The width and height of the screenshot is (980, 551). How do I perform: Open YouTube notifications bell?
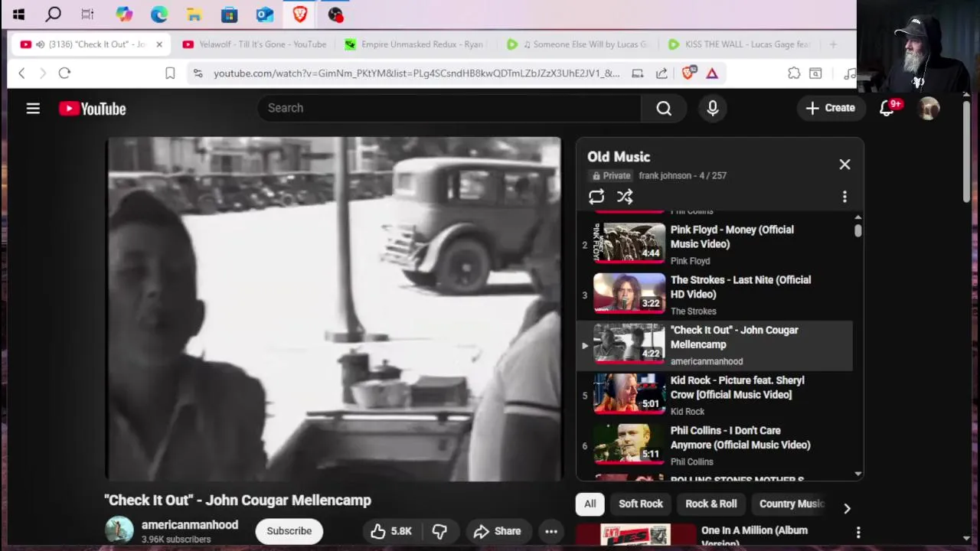887,109
